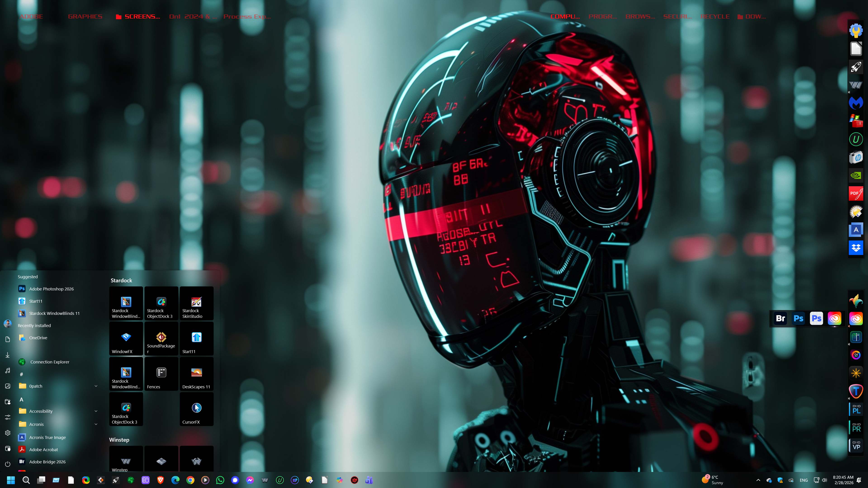Show hidden system tray icons
This screenshot has height=488, width=868.
click(x=758, y=480)
